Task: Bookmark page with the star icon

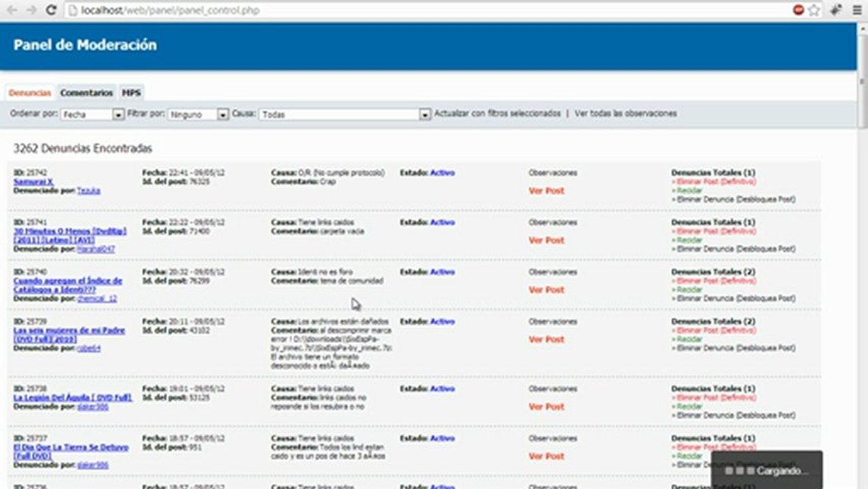Action: coord(814,10)
